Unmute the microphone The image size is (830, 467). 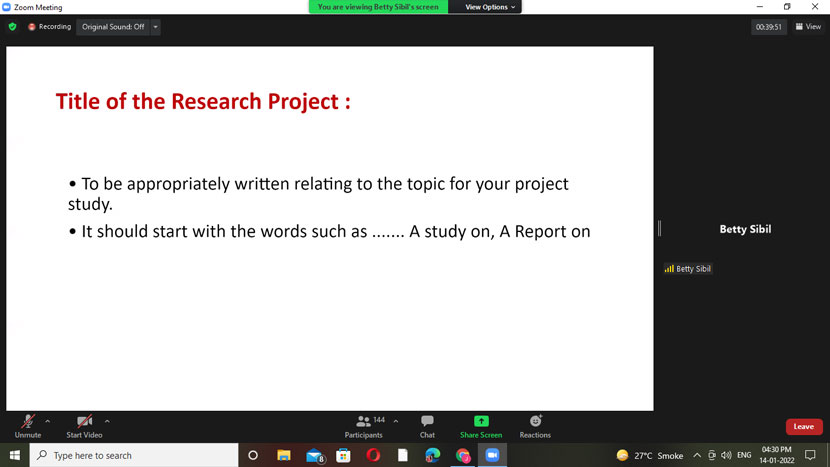(28, 426)
